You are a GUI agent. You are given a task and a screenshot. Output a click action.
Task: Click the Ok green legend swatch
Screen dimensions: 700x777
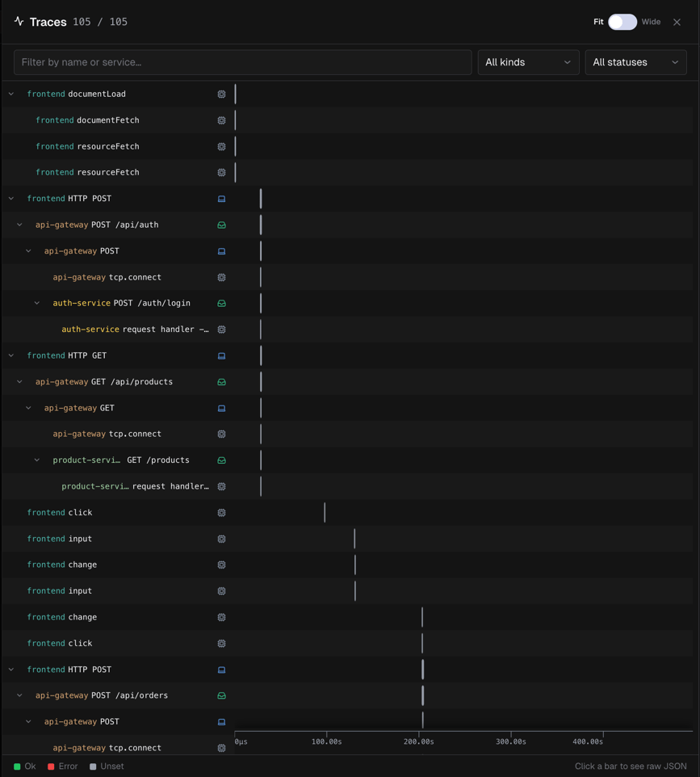pyautogui.click(x=17, y=766)
